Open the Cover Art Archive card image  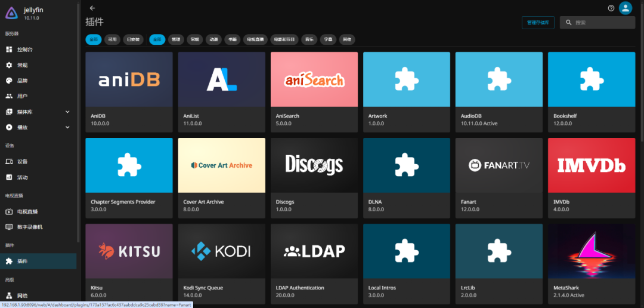pyautogui.click(x=222, y=165)
